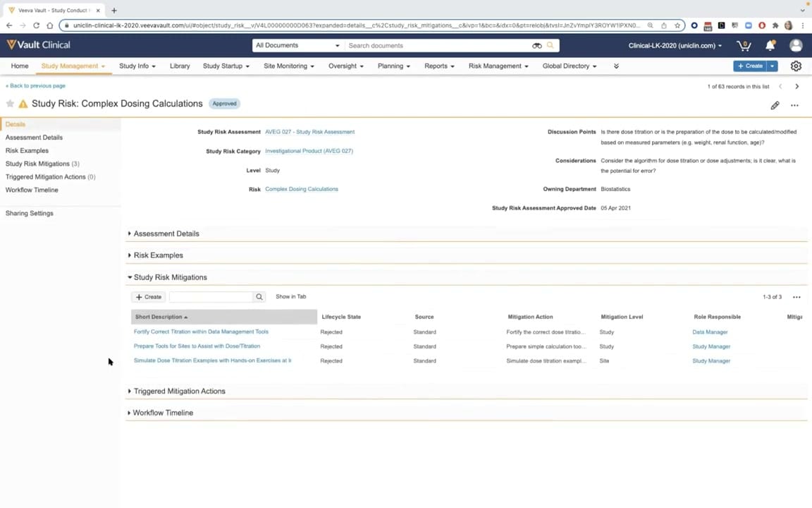Viewport: 812px width, 508px height.
Task: Click the browser back arrow
Action: pos(8,25)
